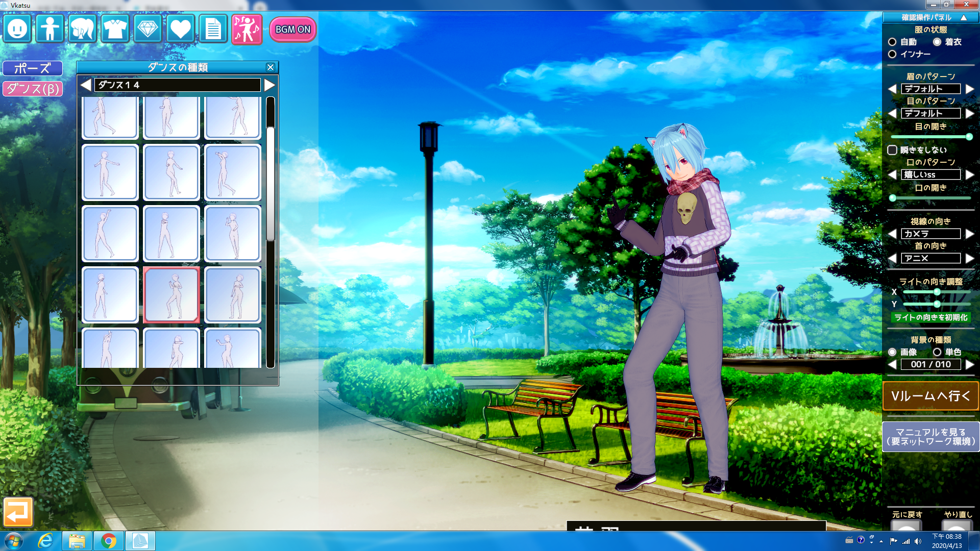Image resolution: width=980 pixels, height=551 pixels.
Task: Go to previous dance with left arrow
Action: (x=86, y=85)
